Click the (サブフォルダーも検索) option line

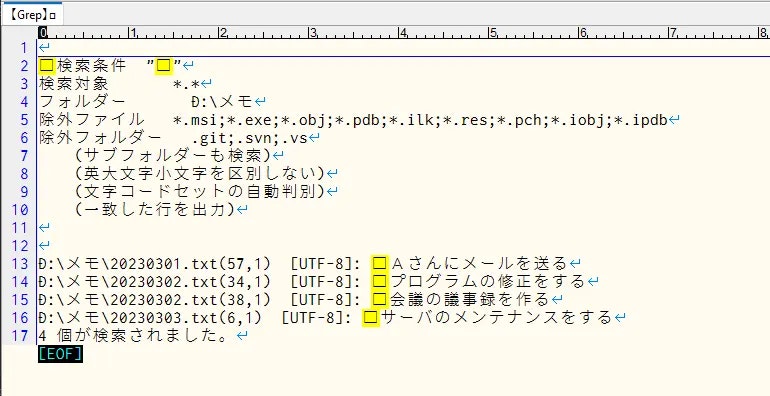pos(173,156)
